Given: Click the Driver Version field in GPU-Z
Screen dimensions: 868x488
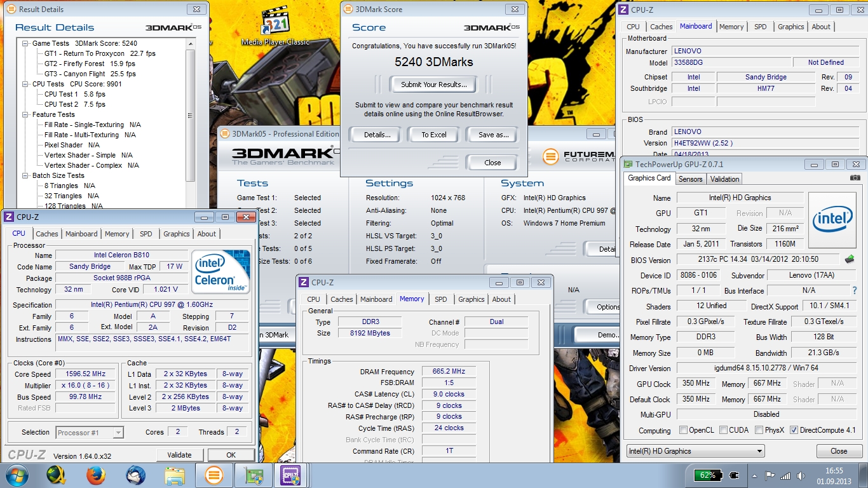Looking at the screenshot, I should pos(766,369).
